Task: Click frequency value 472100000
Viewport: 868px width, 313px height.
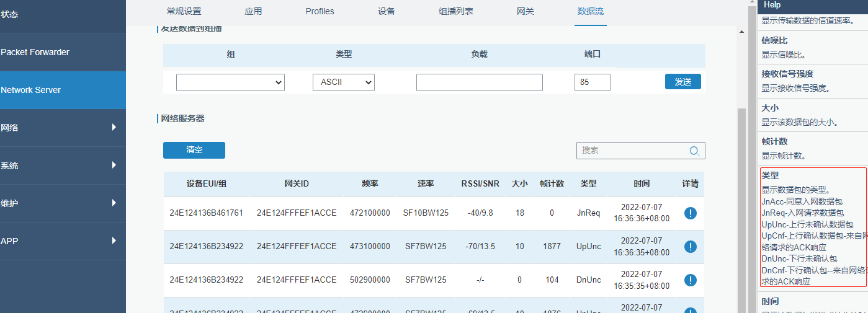Action: point(370,213)
